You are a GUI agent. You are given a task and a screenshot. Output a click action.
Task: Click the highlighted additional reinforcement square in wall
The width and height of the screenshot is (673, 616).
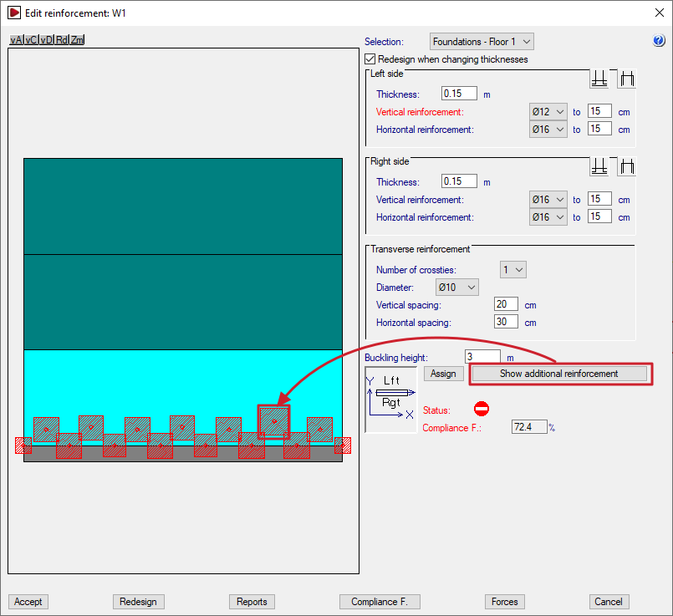pyautogui.click(x=274, y=422)
